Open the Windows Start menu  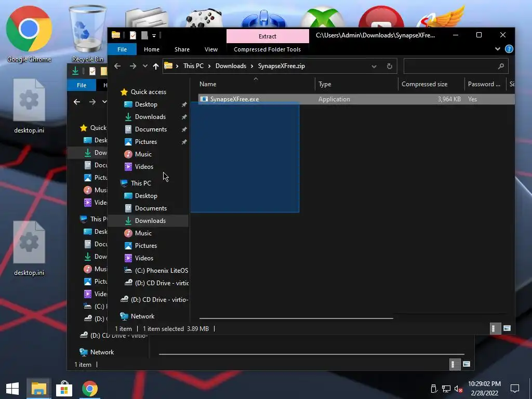(x=12, y=389)
